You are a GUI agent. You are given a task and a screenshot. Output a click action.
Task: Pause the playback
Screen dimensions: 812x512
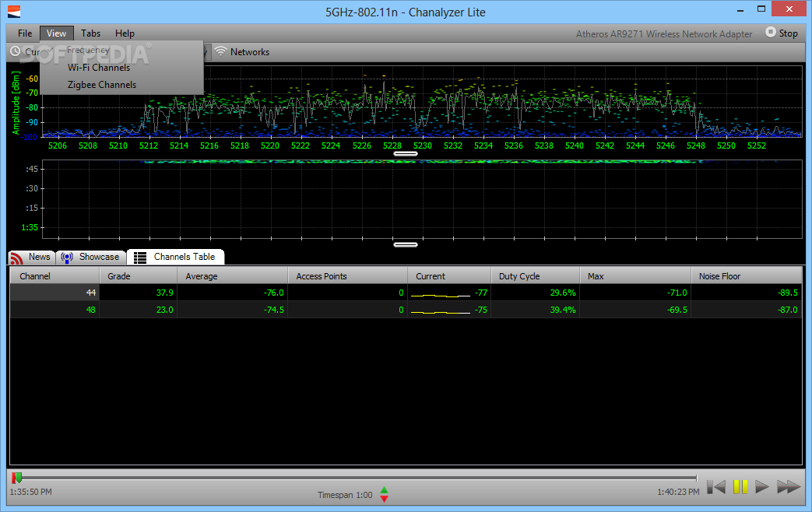pos(740,486)
